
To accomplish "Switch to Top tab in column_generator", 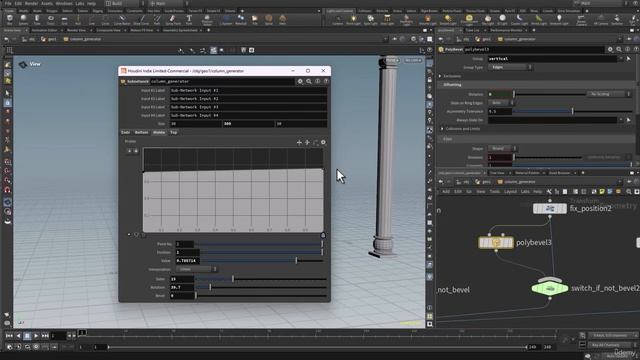I will coord(173,133).
